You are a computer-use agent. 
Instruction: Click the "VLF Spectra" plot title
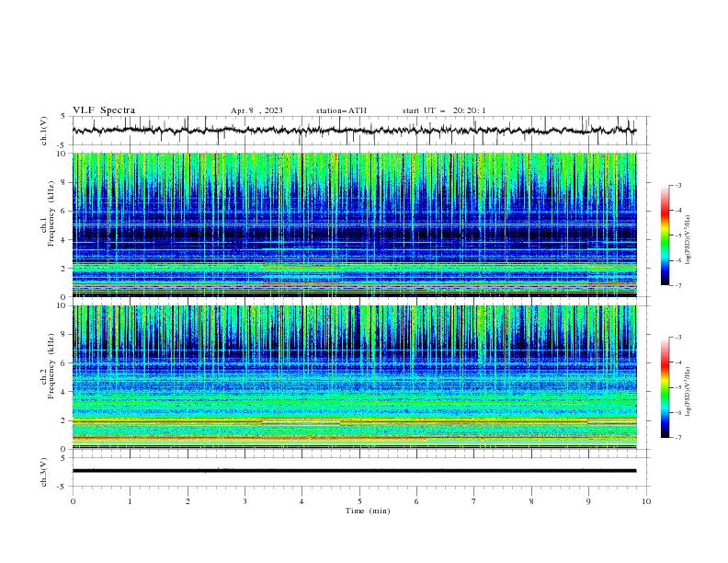pos(104,110)
